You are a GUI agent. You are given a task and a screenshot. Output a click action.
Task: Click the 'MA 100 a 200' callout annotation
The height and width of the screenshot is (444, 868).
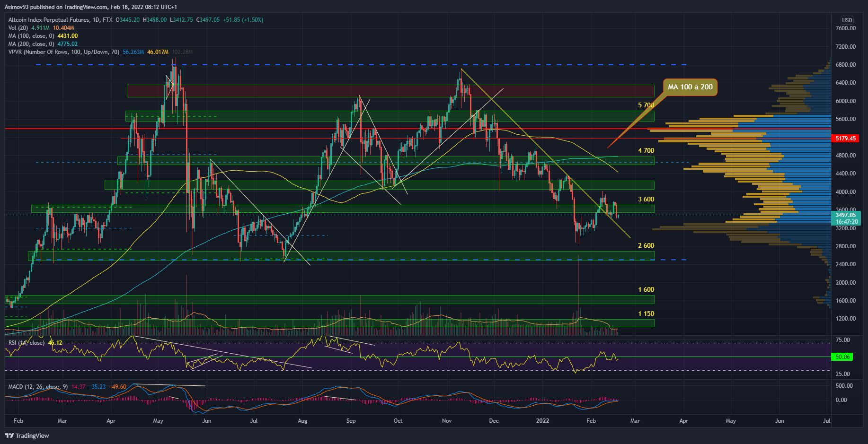(690, 87)
